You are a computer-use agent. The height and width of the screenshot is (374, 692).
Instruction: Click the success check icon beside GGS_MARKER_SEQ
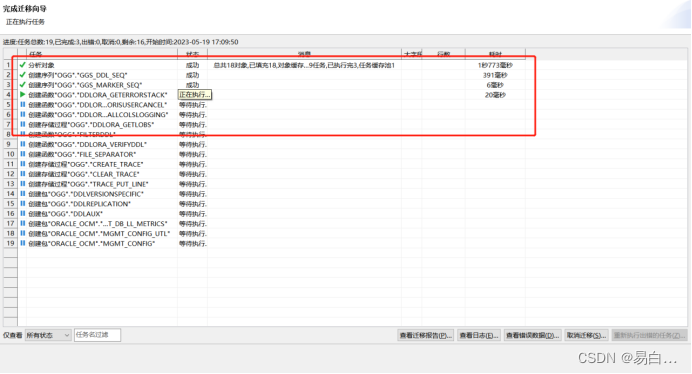pos(23,84)
